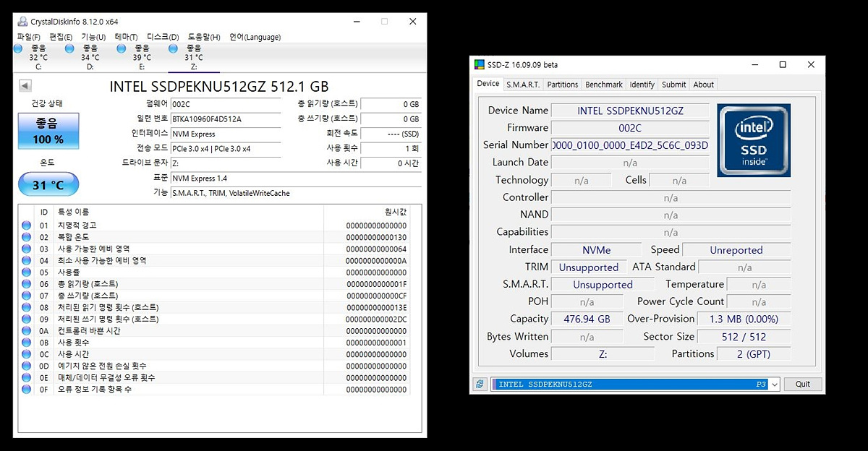This screenshot has height=451, width=868.
Task: Click the serial number BTKA10960F4D512A field
Action: point(226,119)
